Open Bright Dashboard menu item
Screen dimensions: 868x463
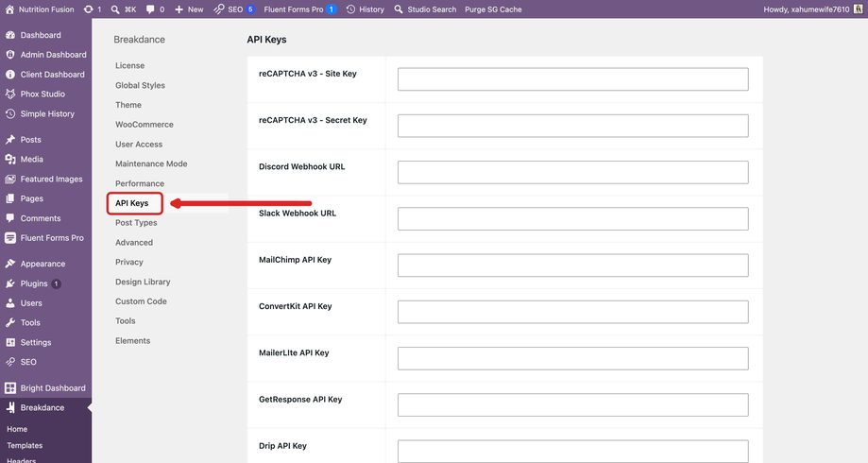45,387
